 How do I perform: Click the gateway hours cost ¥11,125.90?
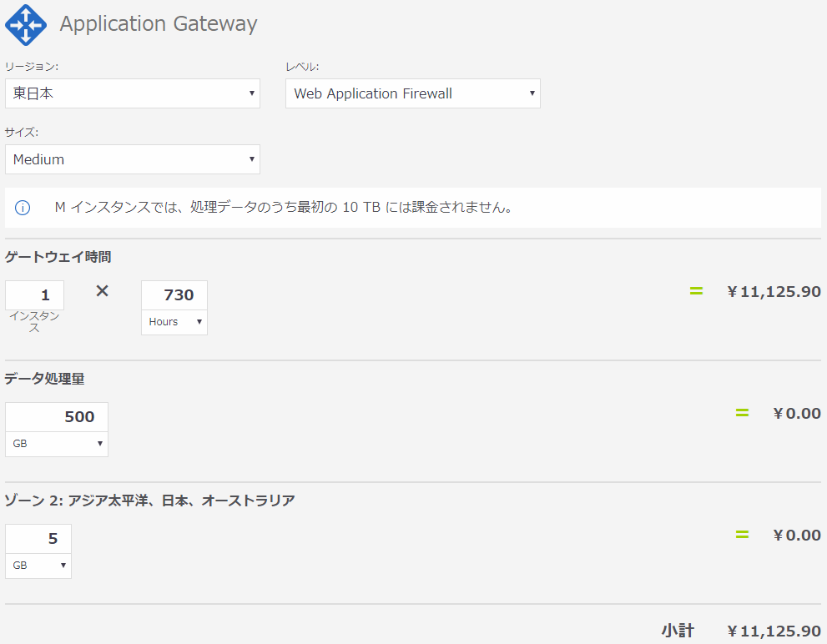(774, 292)
